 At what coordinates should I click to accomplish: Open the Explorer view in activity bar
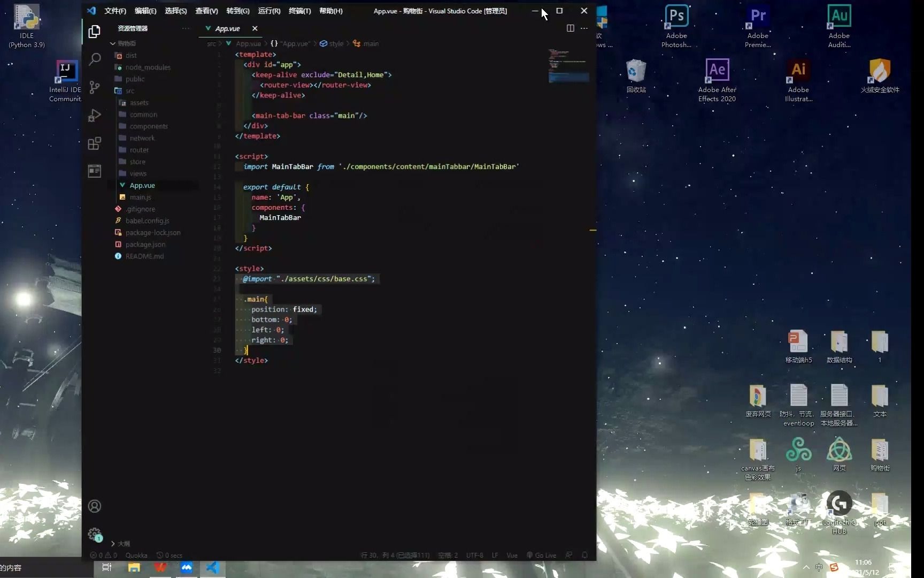95,32
